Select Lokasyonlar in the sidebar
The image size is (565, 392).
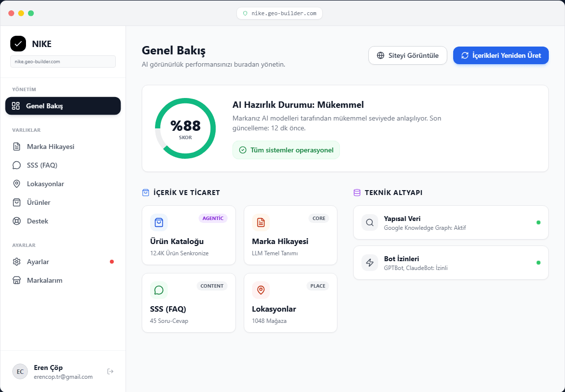click(x=63, y=184)
